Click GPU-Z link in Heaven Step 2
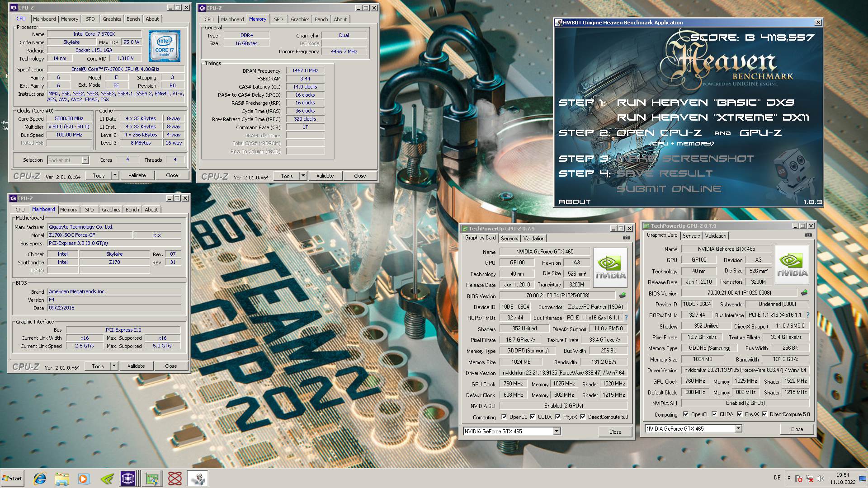The height and width of the screenshot is (488, 868). click(x=761, y=133)
